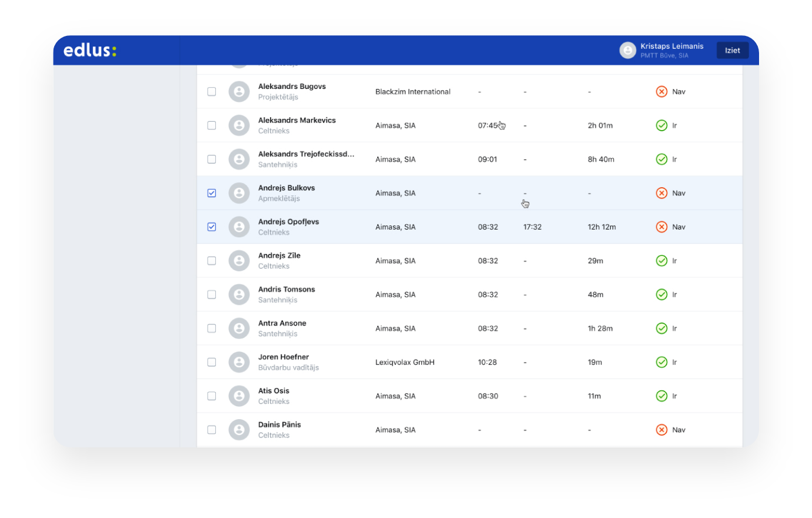Click red Nav status icon for Aleksandrs Bugovs

point(661,92)
